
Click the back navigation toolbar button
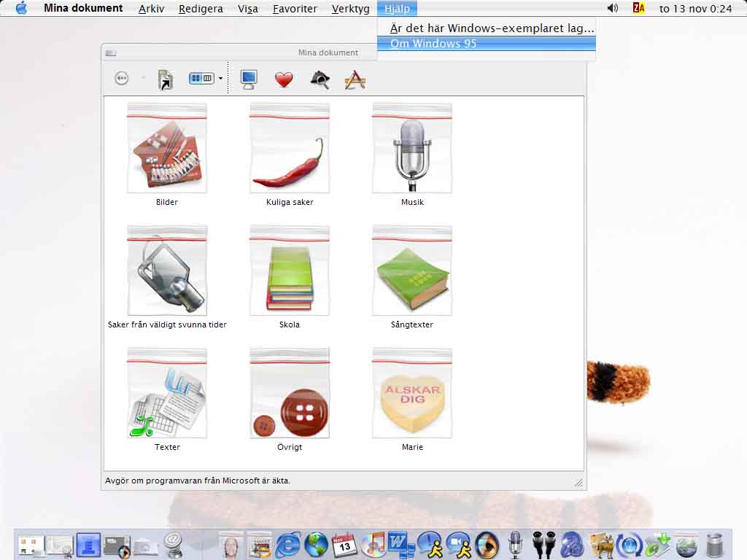(122, 78)
